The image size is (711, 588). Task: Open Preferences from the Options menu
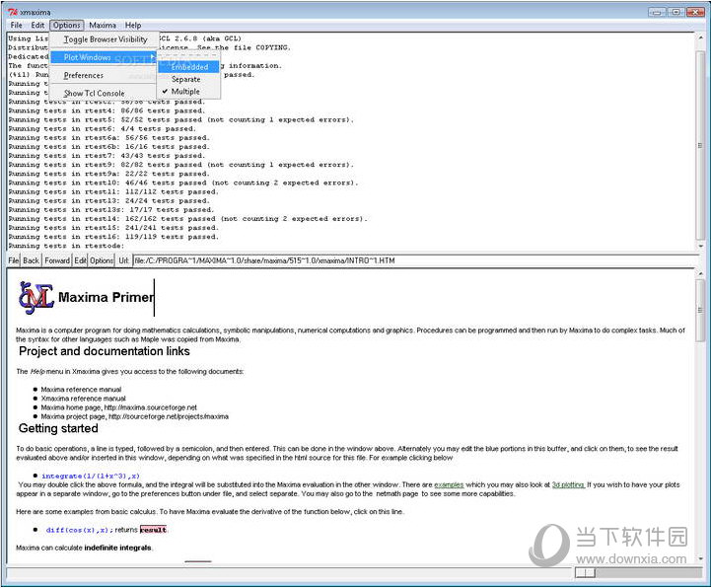(x=104, y=75)
